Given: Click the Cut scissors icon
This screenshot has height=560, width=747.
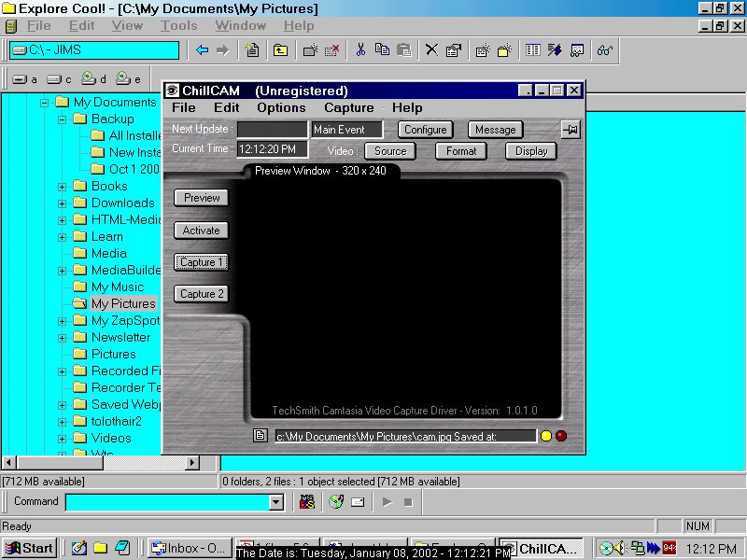Looking at the screenshot, I should point(360,50).
